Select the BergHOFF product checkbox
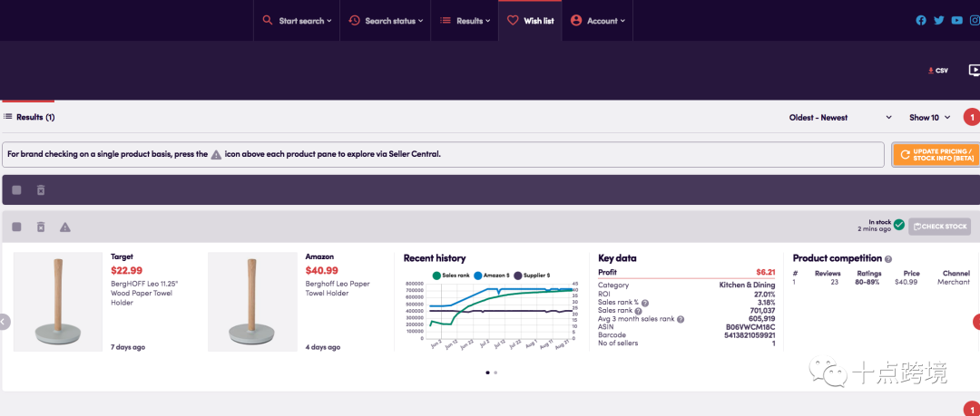Screen dimensions: 980x416 click(x=17, y=227)
